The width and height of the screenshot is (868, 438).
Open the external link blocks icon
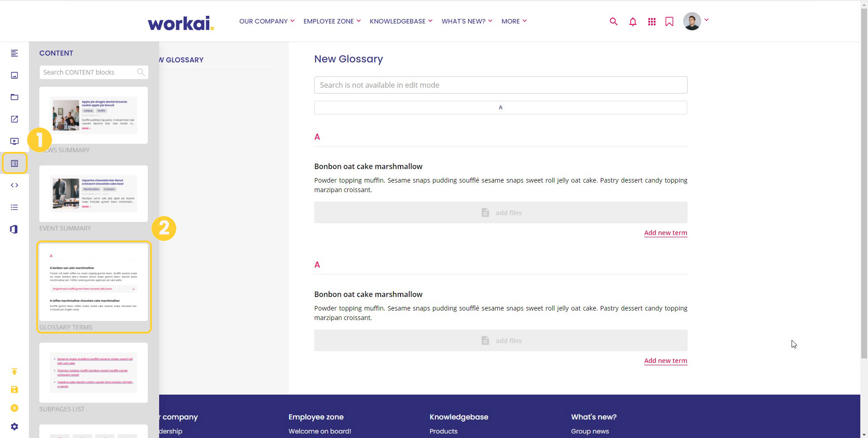14,119
